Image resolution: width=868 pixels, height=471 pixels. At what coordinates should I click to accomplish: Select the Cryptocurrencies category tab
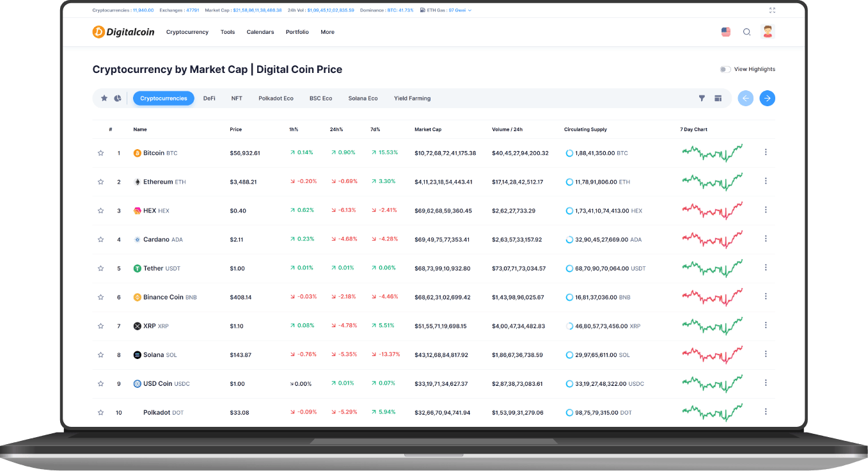(x=164, y=99)
